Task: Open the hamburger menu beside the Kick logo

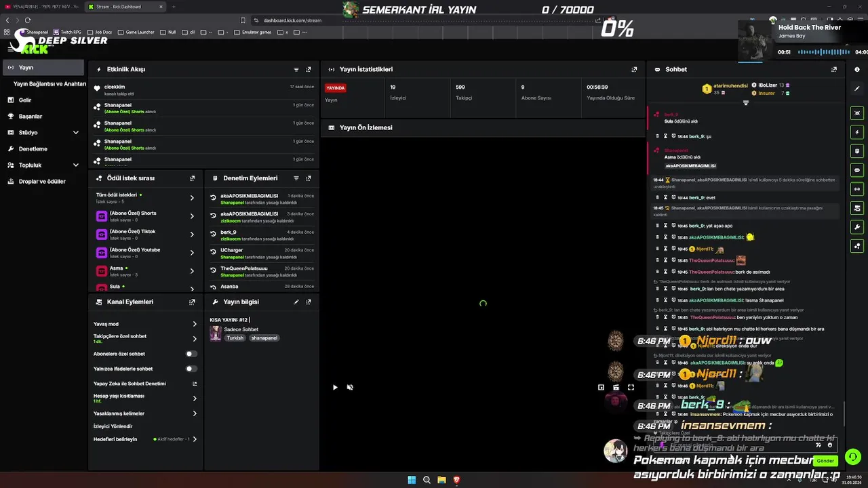Action: pyautogui.click(x=10, y=48)
